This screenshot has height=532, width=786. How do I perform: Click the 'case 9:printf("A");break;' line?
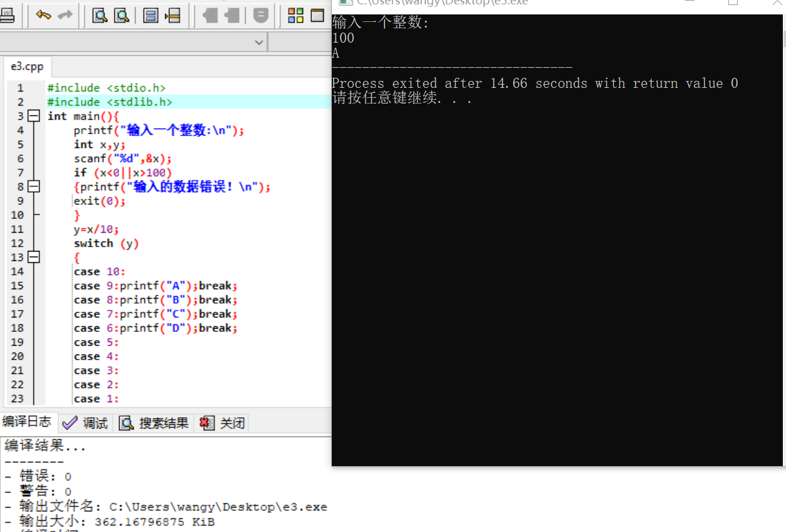tap(156, 285)
